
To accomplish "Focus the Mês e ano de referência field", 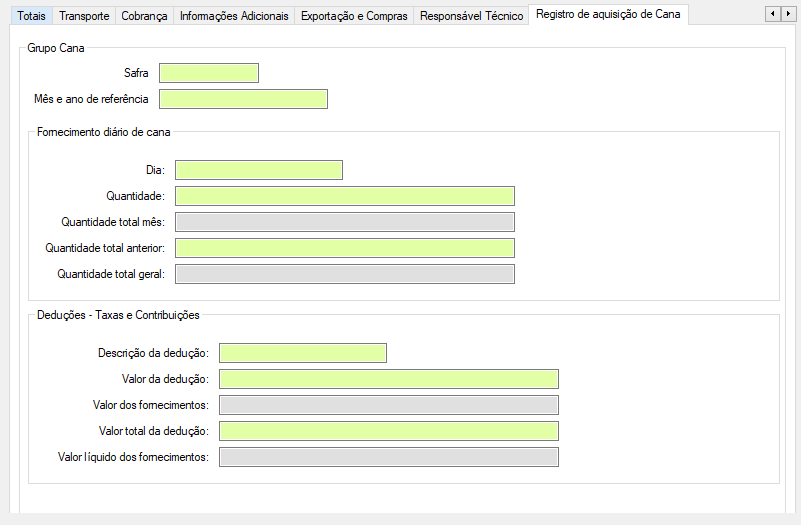I will click(x=243, y=99).
